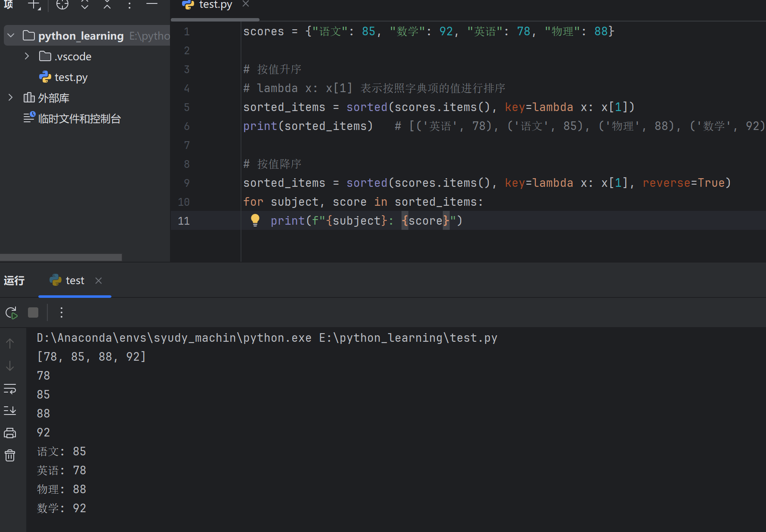Stop the running process

click(x=33, y=312)
